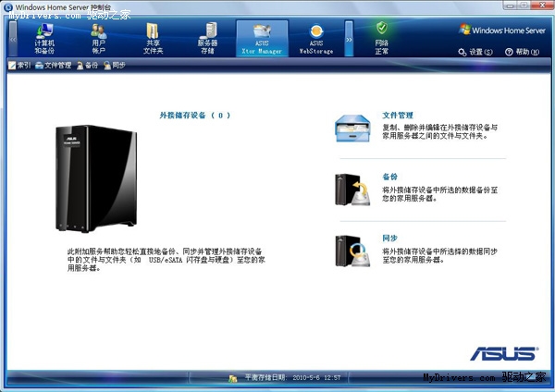This screenshot has width=555, height=392.
Task: Click the 文件管理 file drawer icon
Action: click(352, 129)
